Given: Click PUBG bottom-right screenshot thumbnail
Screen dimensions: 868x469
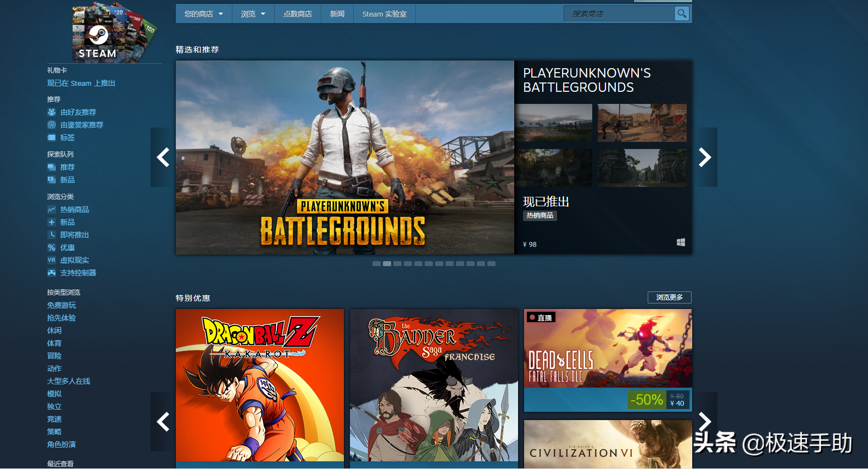Looking at the screenshot, I should 642,168.
